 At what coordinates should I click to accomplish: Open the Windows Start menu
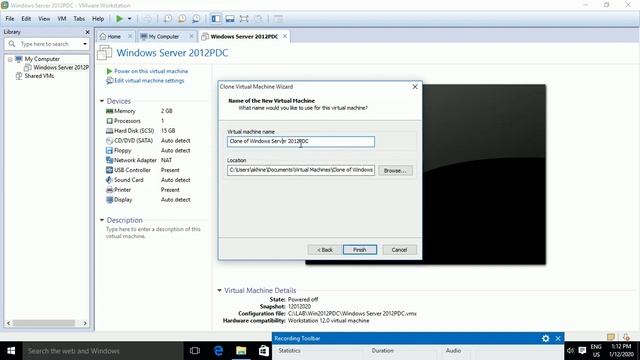click(x=11, y=351)
